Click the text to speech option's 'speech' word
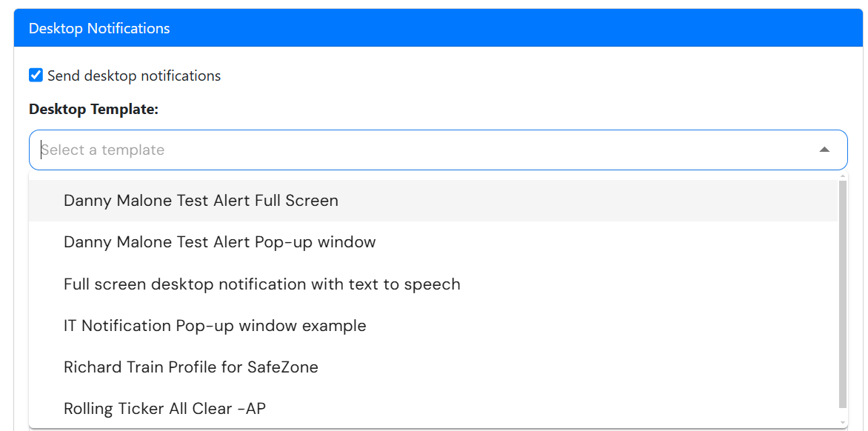Screen dimensions: 868x431 pyautogui.click(x=433, y=284)
